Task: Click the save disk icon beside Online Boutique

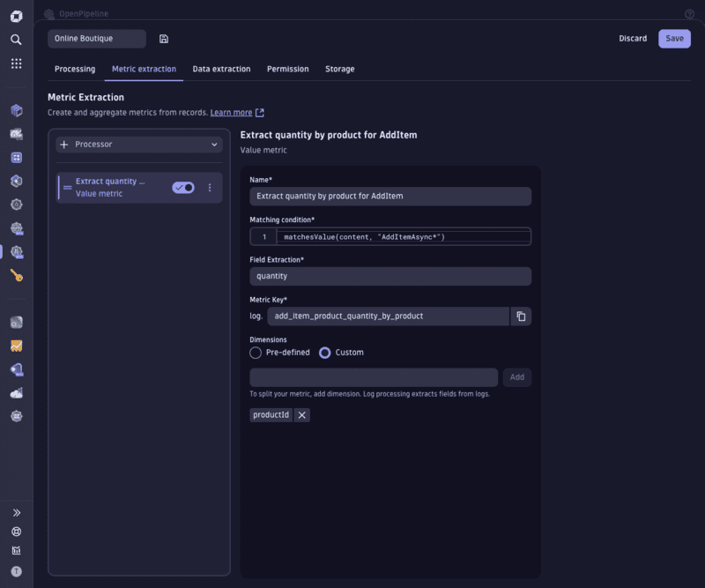Action: [162, 38]
